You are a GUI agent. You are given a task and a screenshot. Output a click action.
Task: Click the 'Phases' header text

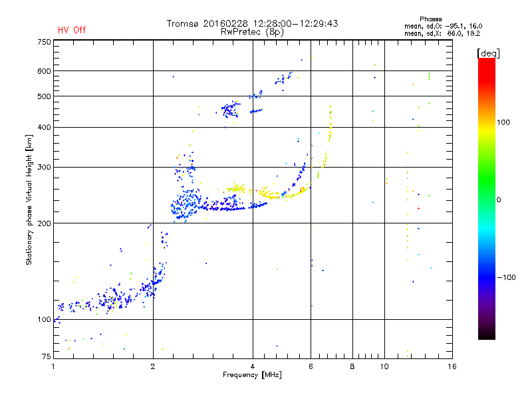click(430, 19)
